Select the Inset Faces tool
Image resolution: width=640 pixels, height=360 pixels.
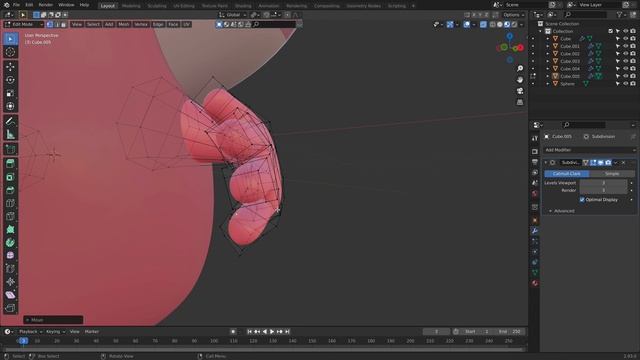(10, 177)
